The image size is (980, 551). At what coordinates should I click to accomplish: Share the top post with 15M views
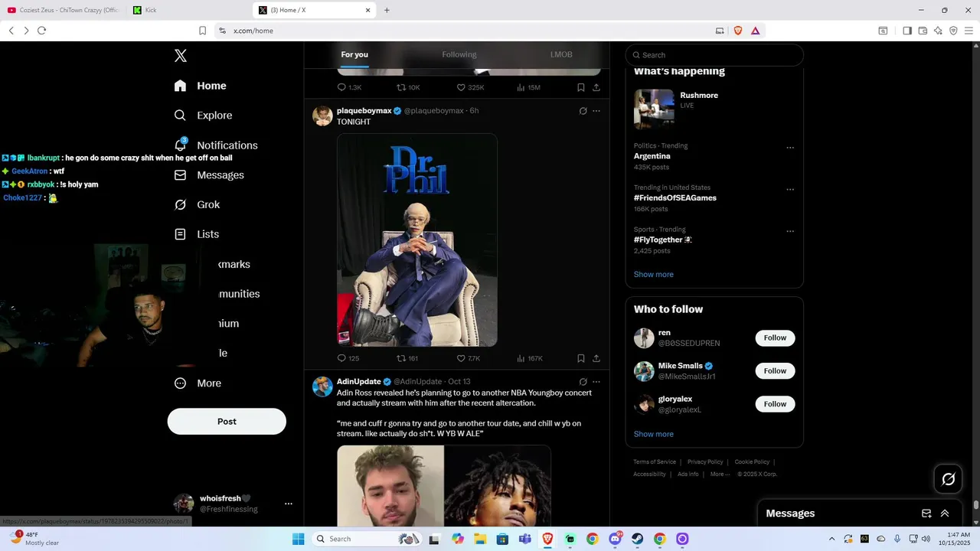click(596, 87)
